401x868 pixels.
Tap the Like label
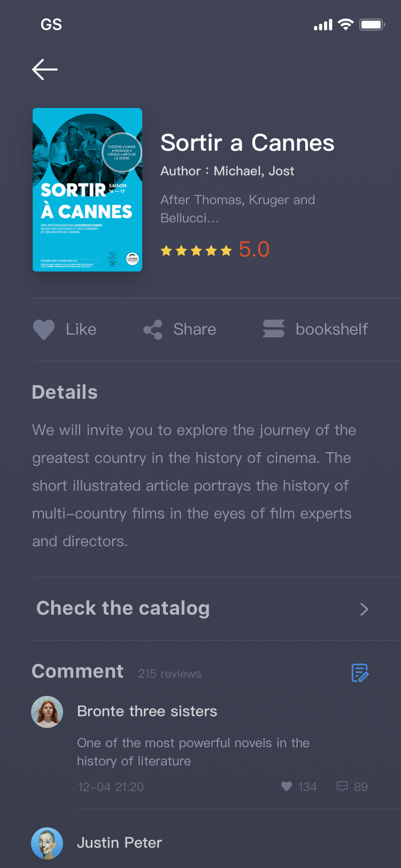[81, 329]
